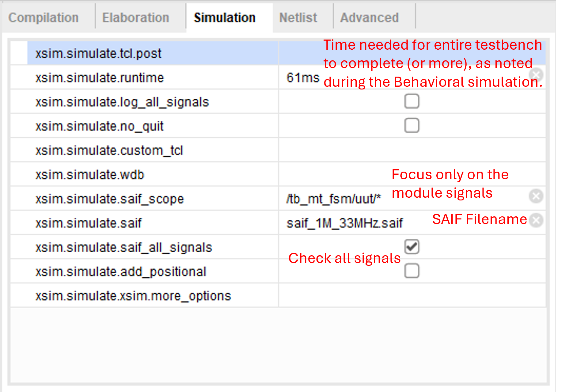Select the Simulation tab
The height and width of the screenshot is (392, 573).
225,18
